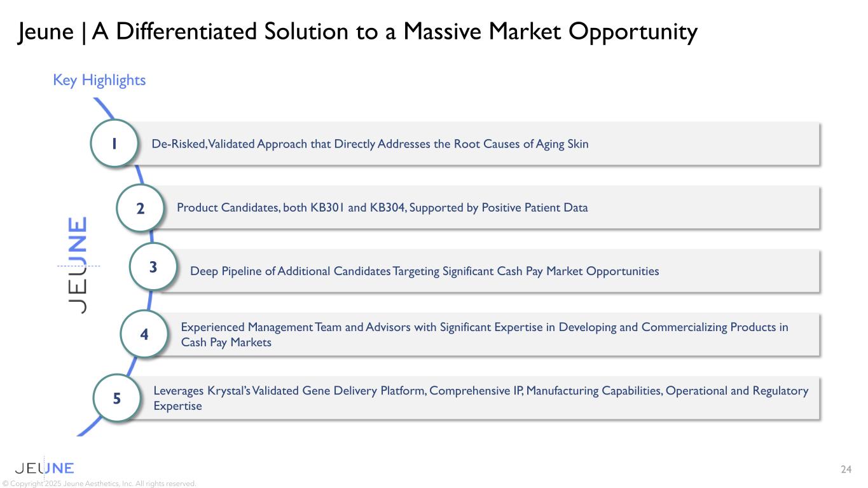Select the number 4 circle badge
The image size is (868, 488).
144,334
